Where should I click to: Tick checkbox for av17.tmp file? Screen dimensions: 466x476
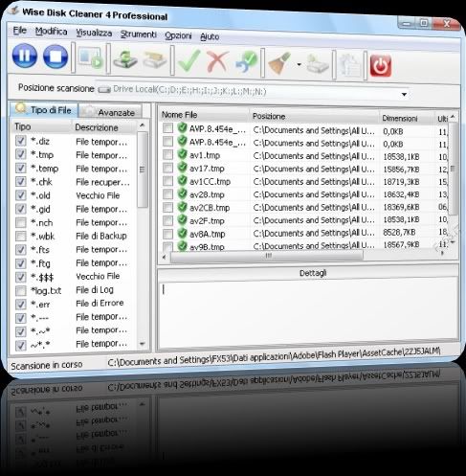click(167, 168)
